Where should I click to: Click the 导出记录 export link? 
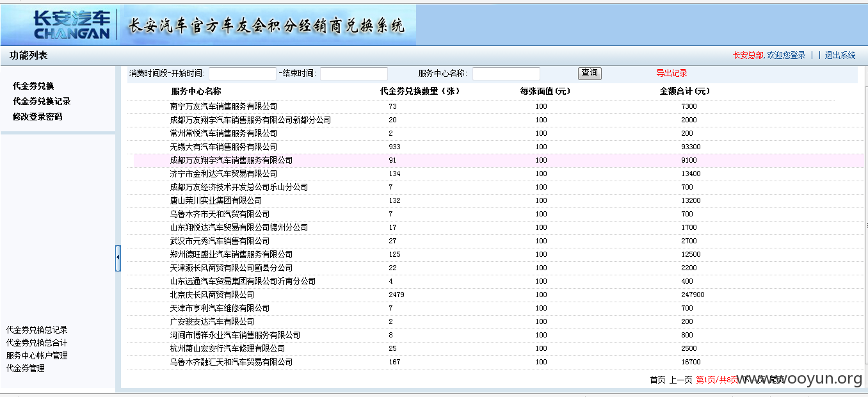point(671,73)
